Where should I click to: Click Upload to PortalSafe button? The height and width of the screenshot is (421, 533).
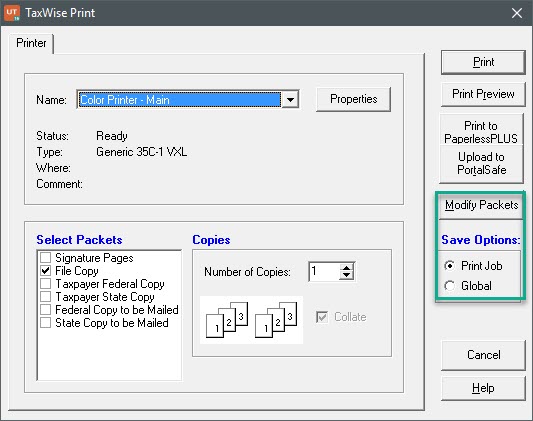tap(481, 163)
